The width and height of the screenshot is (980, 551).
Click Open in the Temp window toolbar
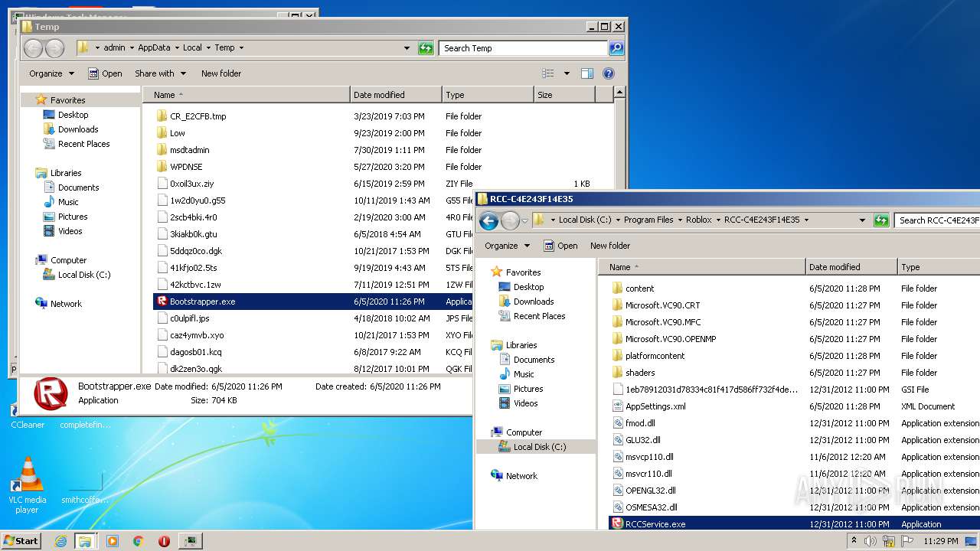point(106,73)
